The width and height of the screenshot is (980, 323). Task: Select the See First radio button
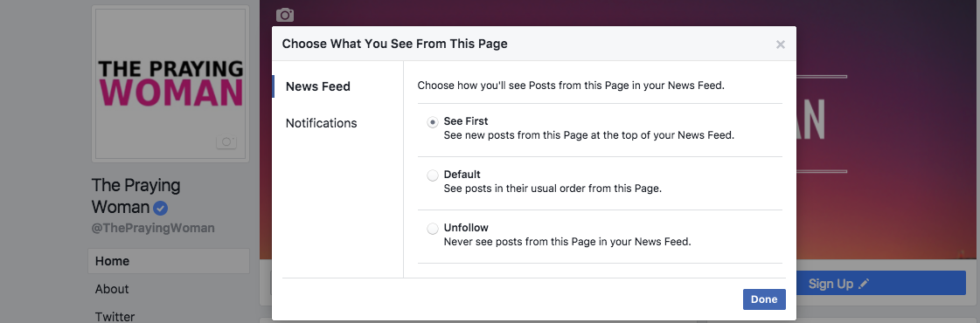[x=433, y=122]
